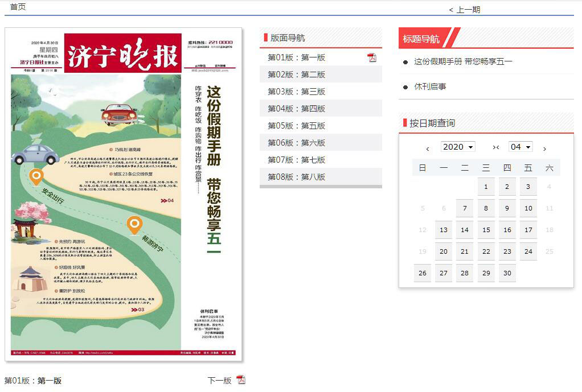Screen dimensions: 582x392
Task: Pick date 15 in the calendar
Action: coord(486,230)
